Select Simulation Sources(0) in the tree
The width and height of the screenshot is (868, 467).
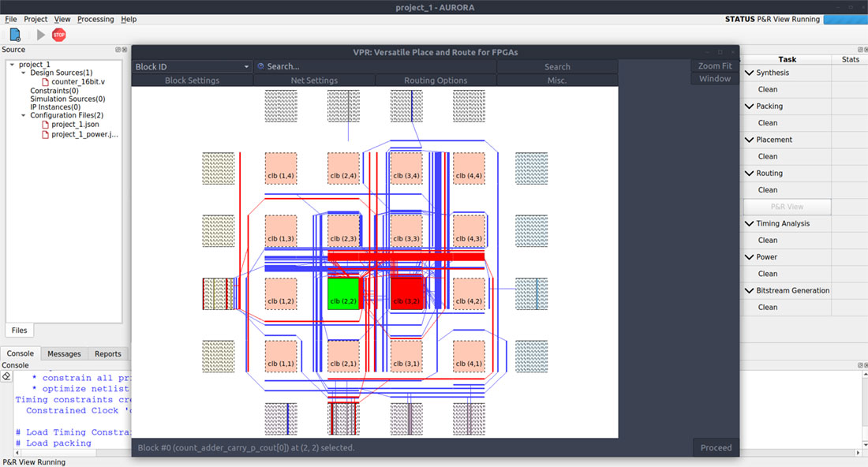point(68,99)
